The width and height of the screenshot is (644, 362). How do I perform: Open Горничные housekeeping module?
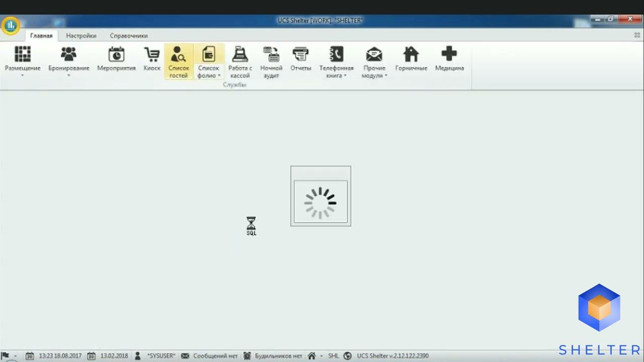coord(411,59)
